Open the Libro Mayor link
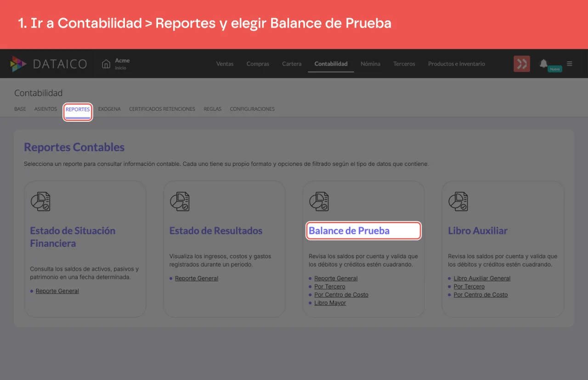588x380 pixels. pos(330,303)
